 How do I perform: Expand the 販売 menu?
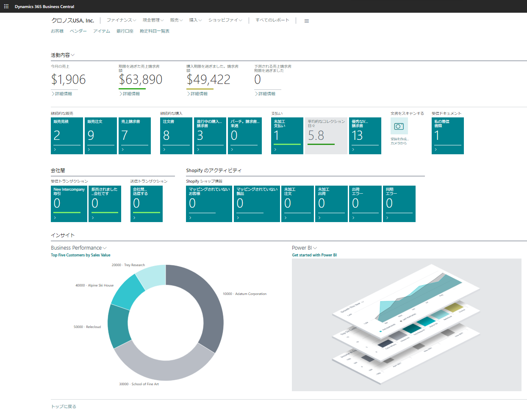(176, 20)
